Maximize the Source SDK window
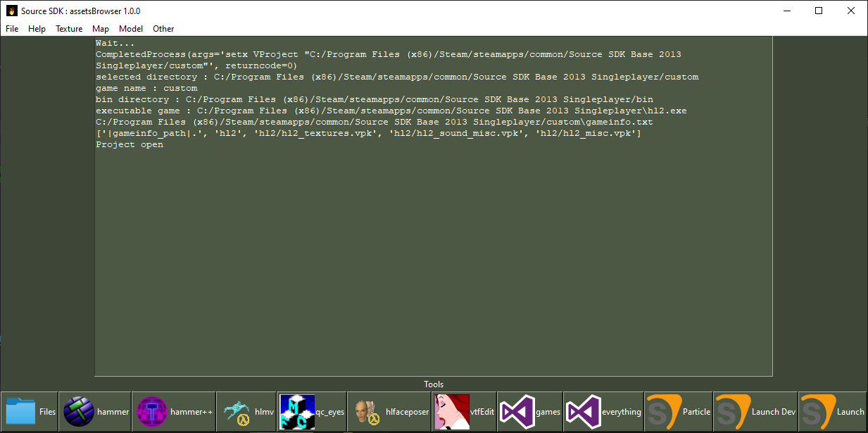 coord(819,11)
